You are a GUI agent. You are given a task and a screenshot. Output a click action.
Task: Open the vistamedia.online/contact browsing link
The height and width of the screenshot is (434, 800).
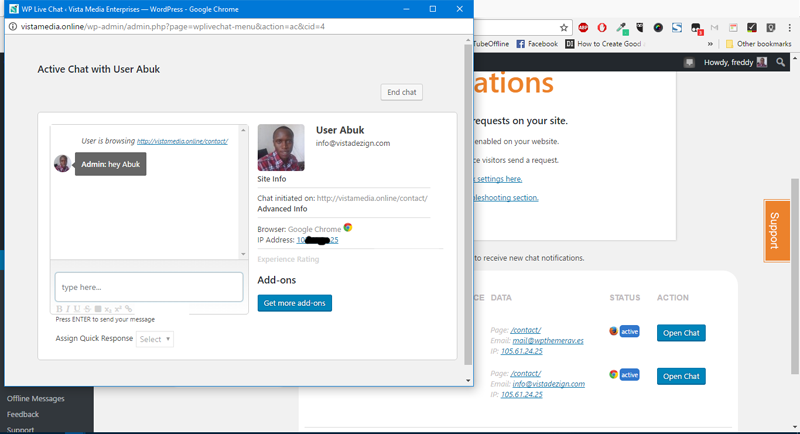pyautogui.click(x=182, y=141)
